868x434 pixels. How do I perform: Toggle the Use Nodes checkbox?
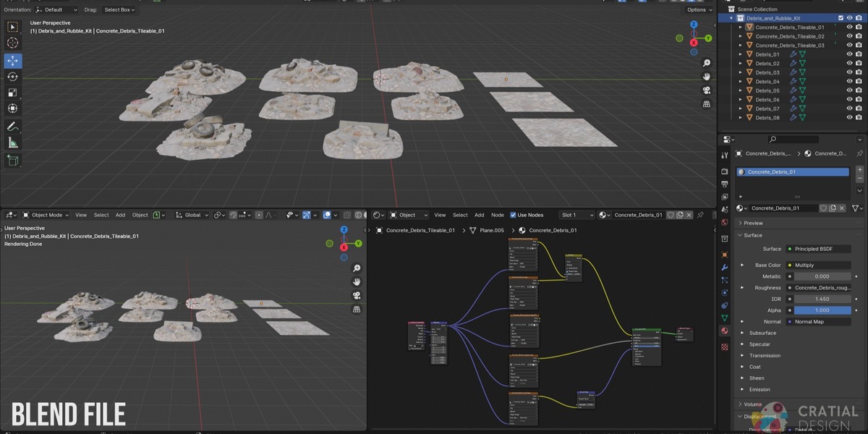pos(513,215)
